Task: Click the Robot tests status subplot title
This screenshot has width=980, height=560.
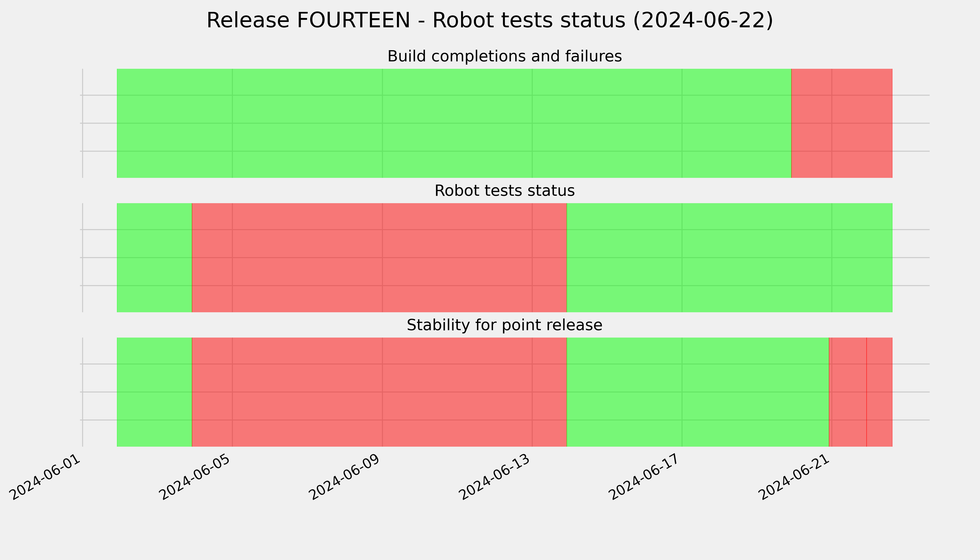Action: tap(504, 191)
